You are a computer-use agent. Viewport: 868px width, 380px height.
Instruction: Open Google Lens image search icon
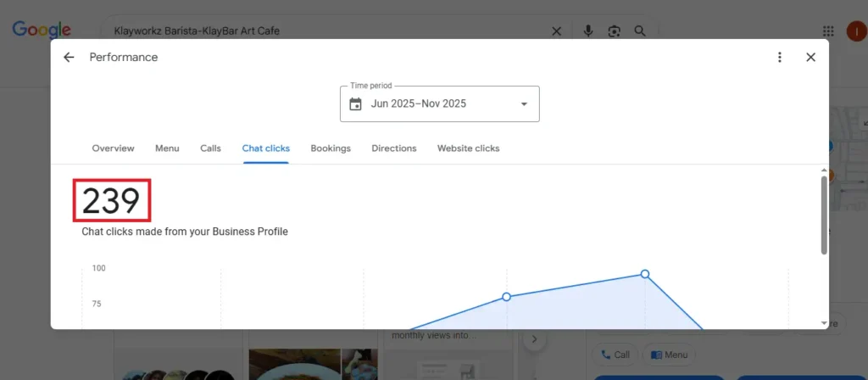coord(614,31)
